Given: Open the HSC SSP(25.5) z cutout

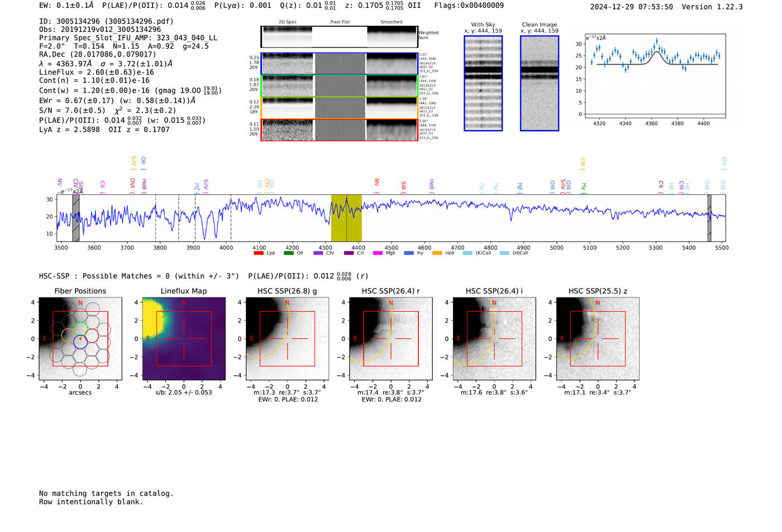Looking at the screenshot, I should point(598,339).
